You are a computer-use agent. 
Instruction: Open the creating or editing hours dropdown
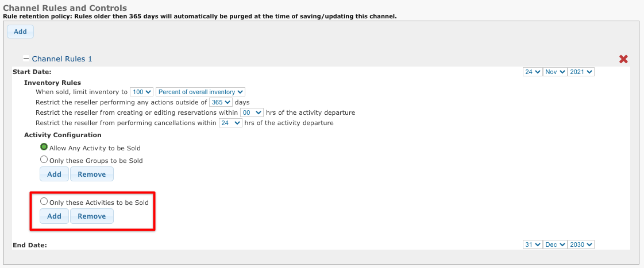tap(252, 112)
